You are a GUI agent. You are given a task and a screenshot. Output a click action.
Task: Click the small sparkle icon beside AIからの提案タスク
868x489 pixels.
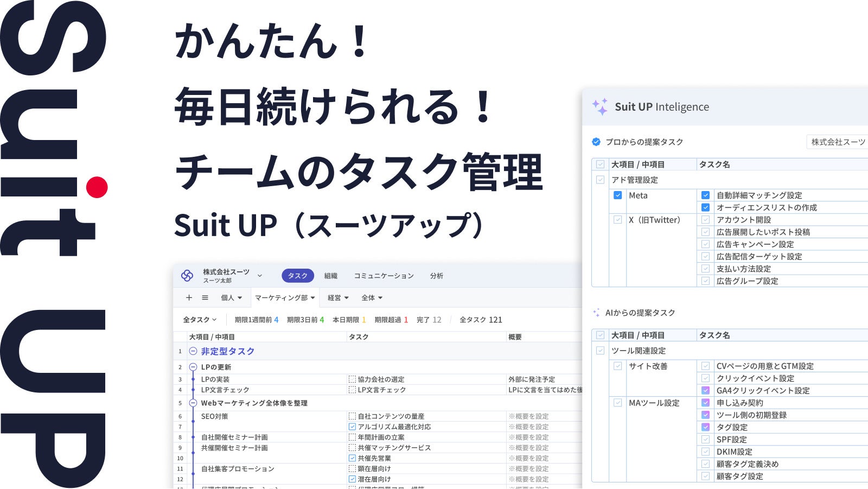point(596,313)
